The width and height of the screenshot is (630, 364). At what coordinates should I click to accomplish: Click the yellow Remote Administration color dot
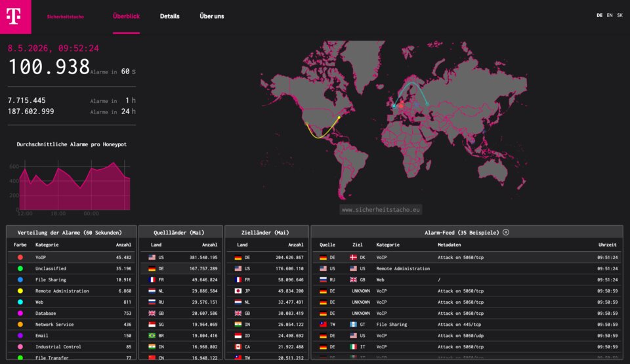pos(20,291)
